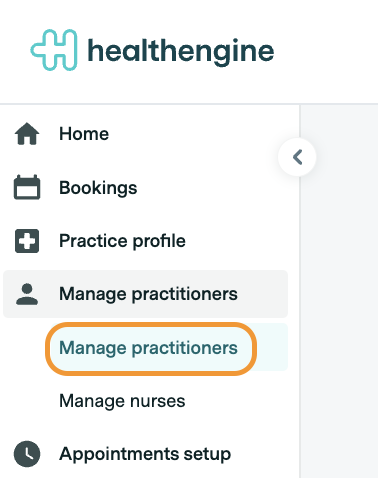378x478 pixels.
Task: Expand the Appointments setup menu label
Action: [145, 454]
